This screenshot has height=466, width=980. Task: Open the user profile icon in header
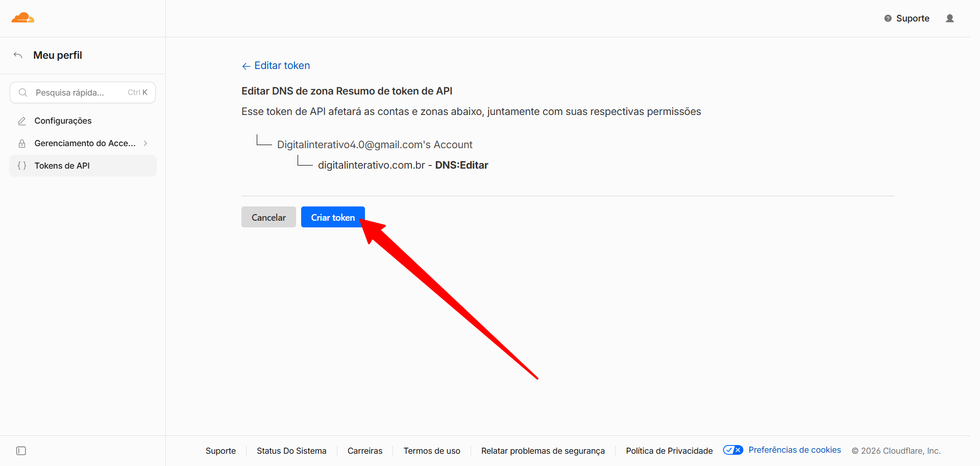coord(950,18)
